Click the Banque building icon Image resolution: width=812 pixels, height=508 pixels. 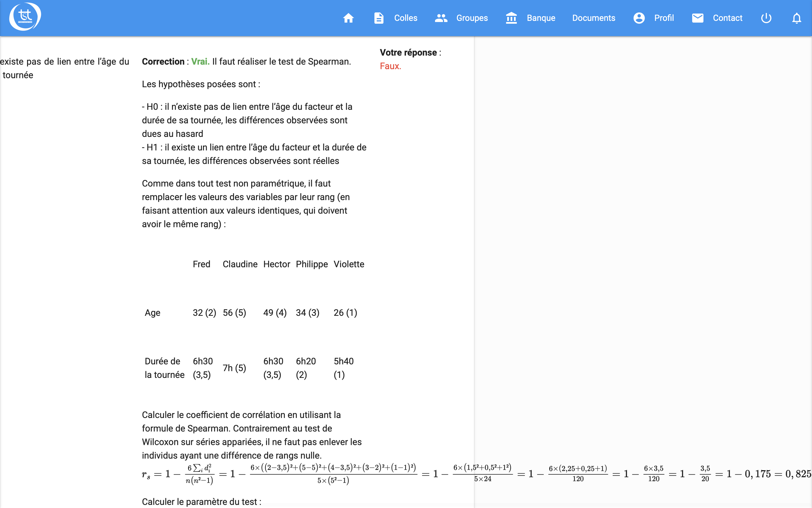511,18
